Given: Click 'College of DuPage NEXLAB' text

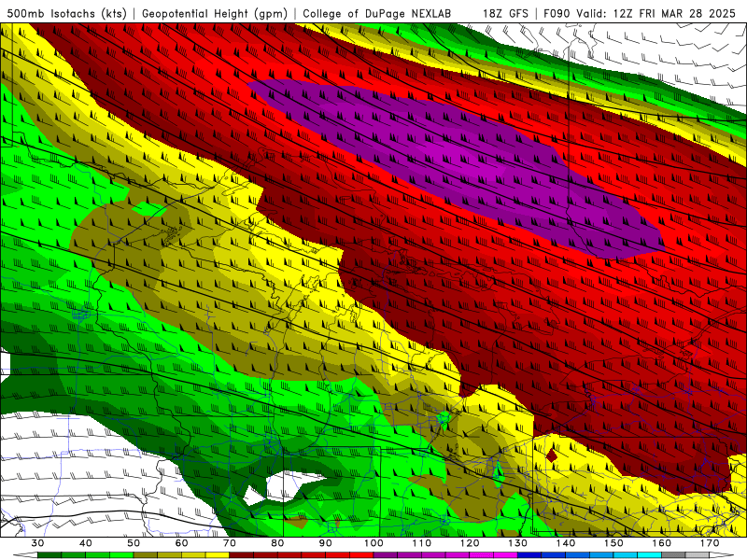Looking at the screenshot, I should (x=377, y=14).
